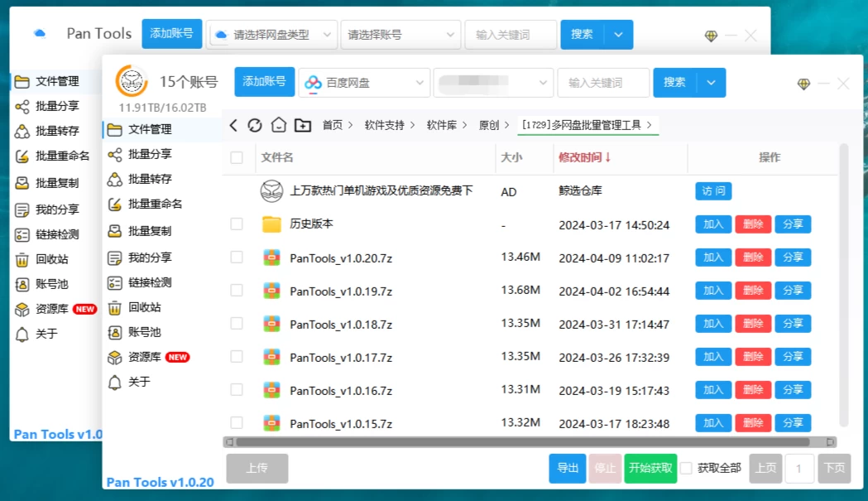Click the home icon to return to root
Viewport: 868px width, 501px height.
(277, 123)
